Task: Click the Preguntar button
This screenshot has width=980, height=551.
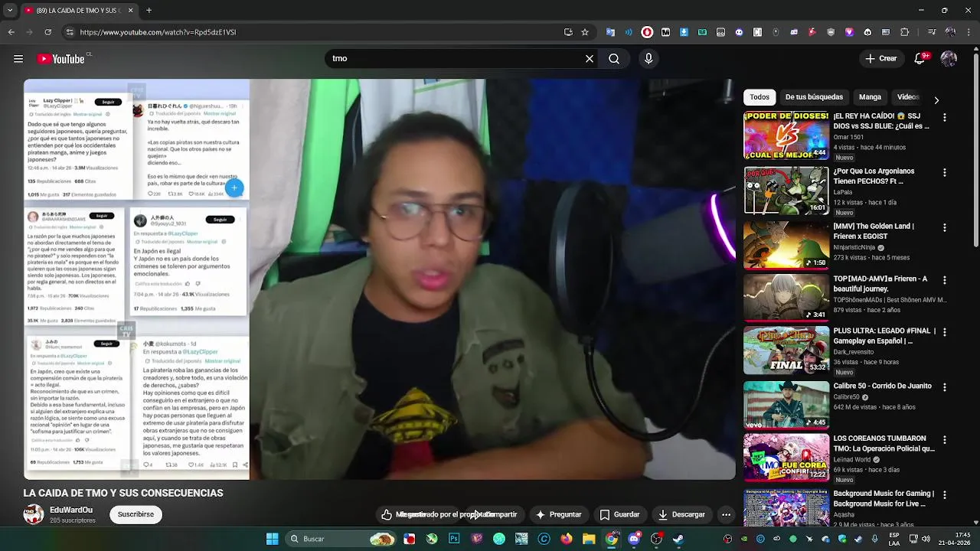Action: pos(558,515)
